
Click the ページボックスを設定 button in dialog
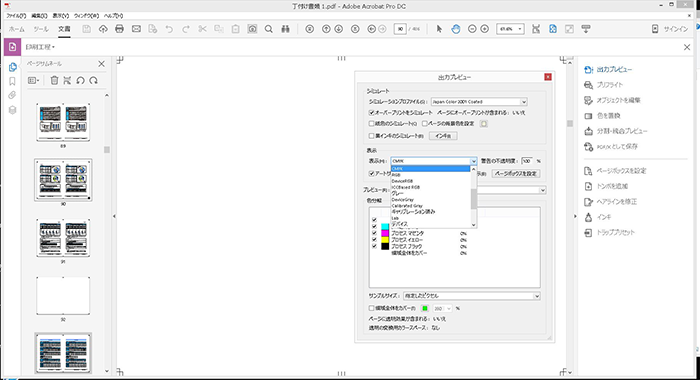(x=517, y=173)
